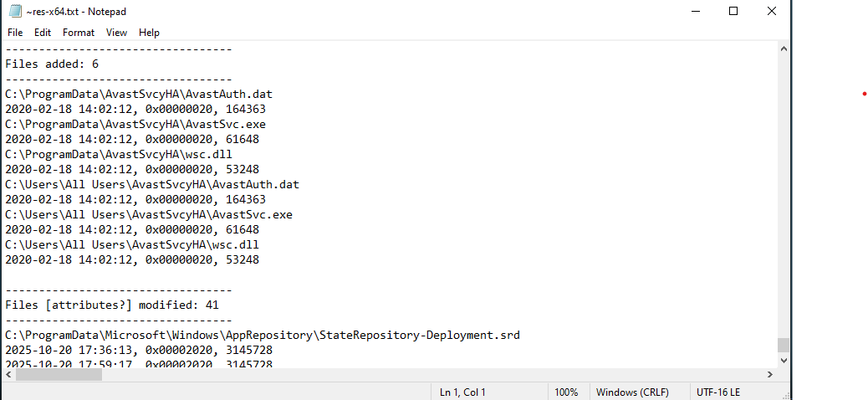Click the StateRepository-Deployment.srd path line
The height and width of the screenshot is (400, 868).
[263, 336]
